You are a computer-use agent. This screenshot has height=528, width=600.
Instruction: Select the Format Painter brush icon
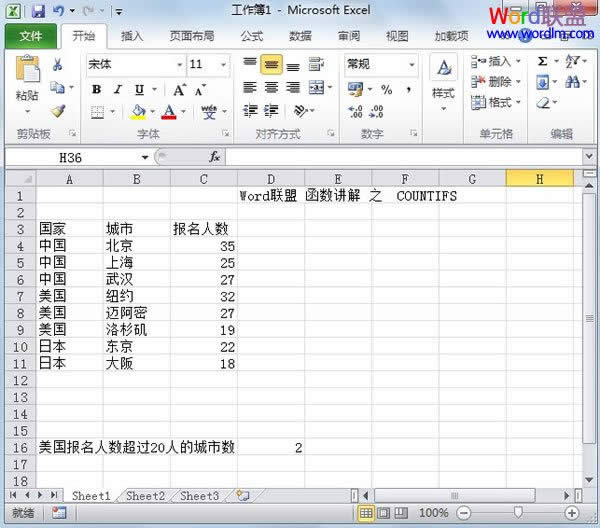click(58, 111)
